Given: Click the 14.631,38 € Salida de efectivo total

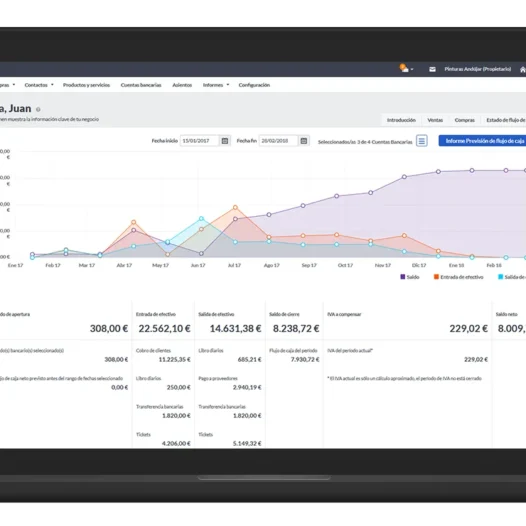Looking at the screenshot, I should [x=235, y=328].
